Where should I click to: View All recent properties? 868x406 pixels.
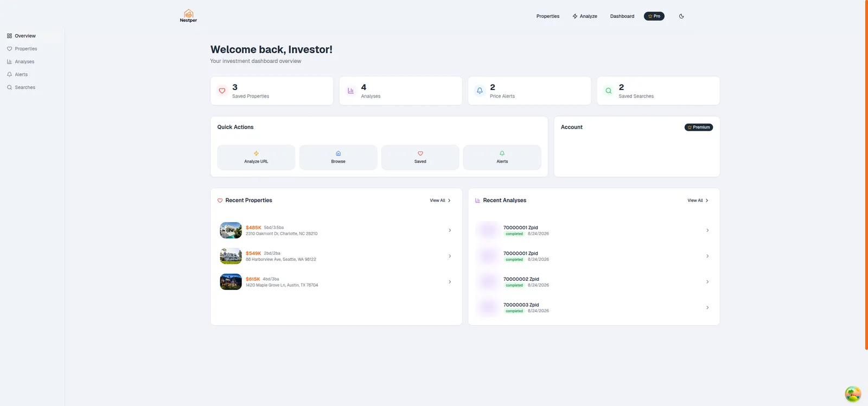[x=441, y=201]
